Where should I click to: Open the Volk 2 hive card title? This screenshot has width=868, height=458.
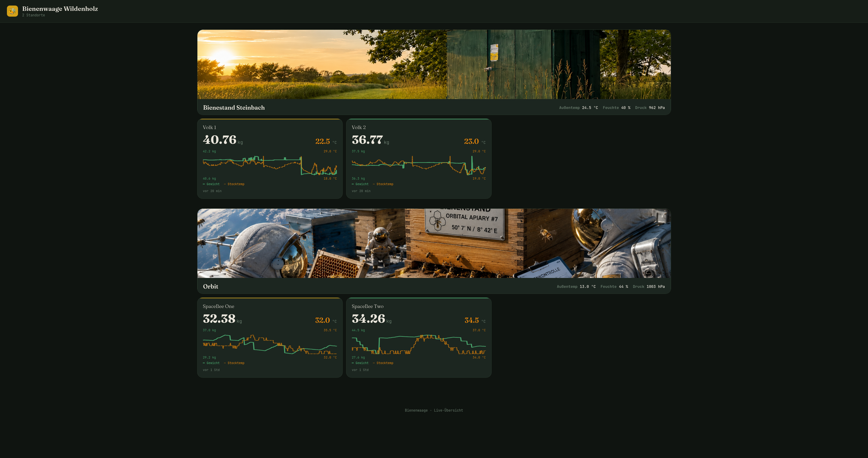coord(359,127)
